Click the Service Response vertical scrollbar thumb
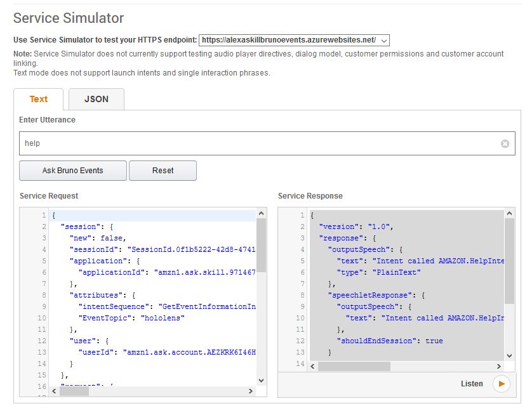 pyautogui.click(x=509, y=260)
